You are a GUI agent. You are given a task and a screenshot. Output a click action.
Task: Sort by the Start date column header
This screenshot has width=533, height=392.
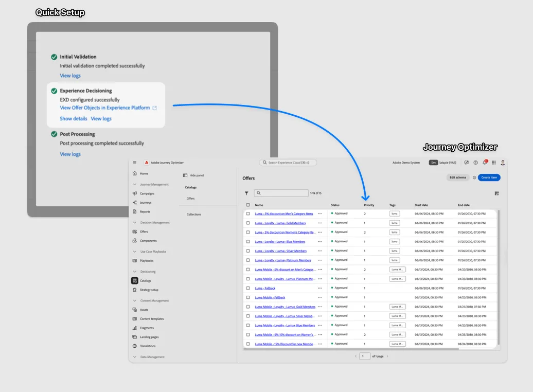coord(421,205)
